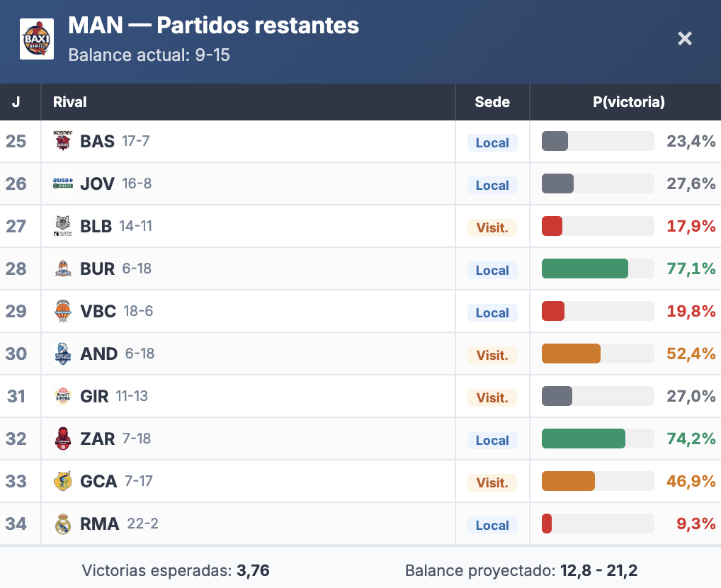This screenshot has width=721, height=588.
Task: Click the green 77,1% probability bar
Action: [585, 268]
